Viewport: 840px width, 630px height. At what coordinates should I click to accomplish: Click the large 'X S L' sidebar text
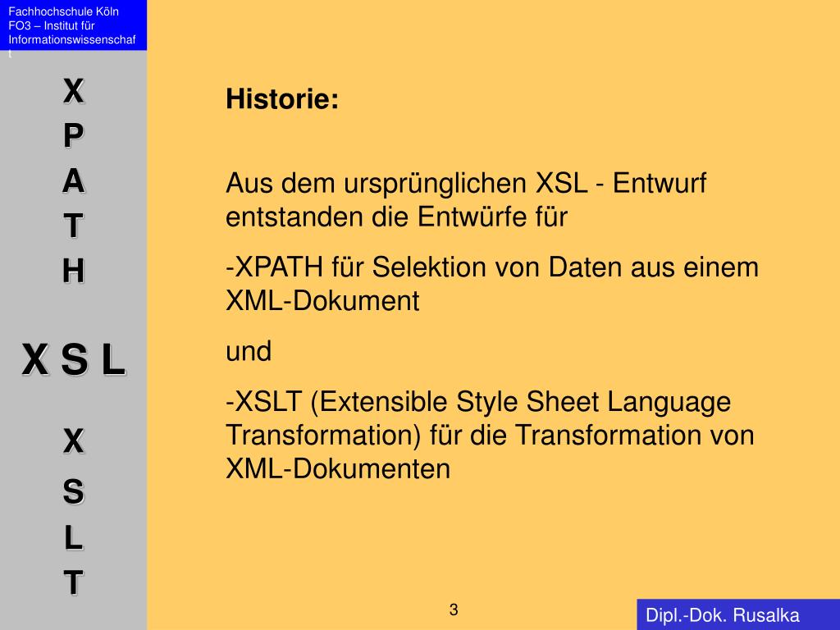tap(74, 359)
